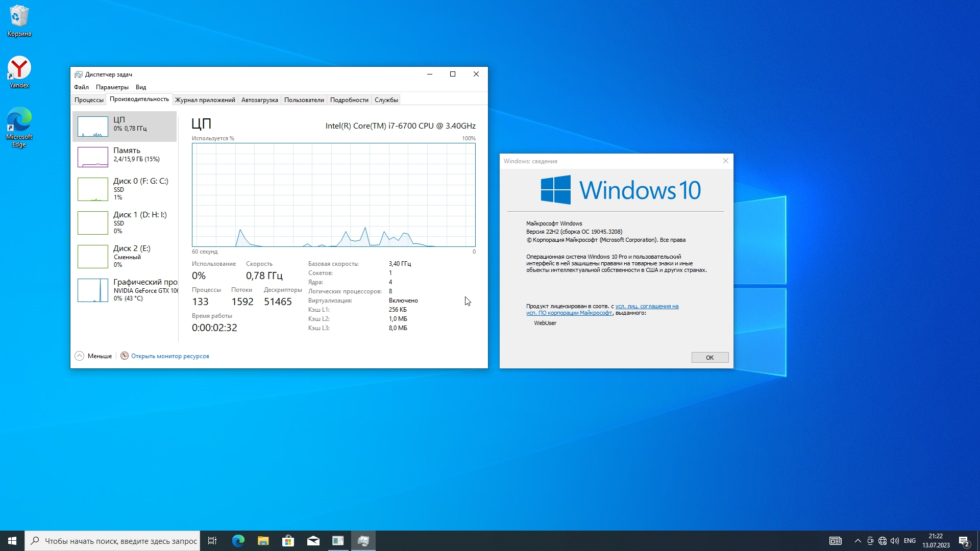Launch Microsoft Store from taskbar
This screenshot has width=980, height=551.
pos(288,541)
